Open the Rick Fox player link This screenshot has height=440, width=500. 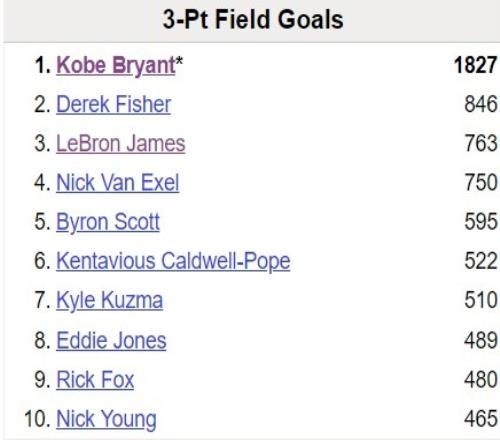95,380
